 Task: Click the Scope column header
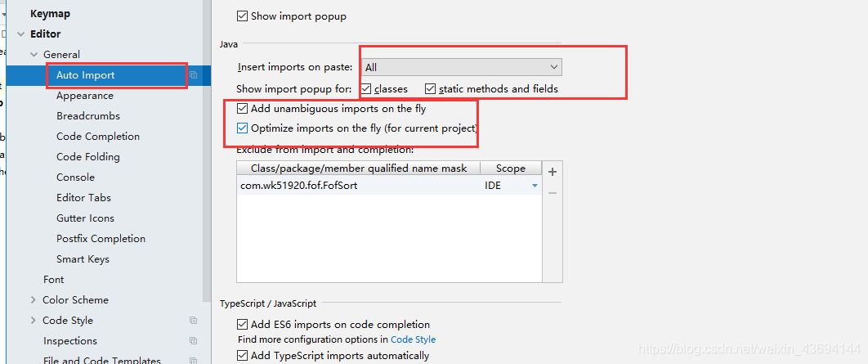point(510,169)
